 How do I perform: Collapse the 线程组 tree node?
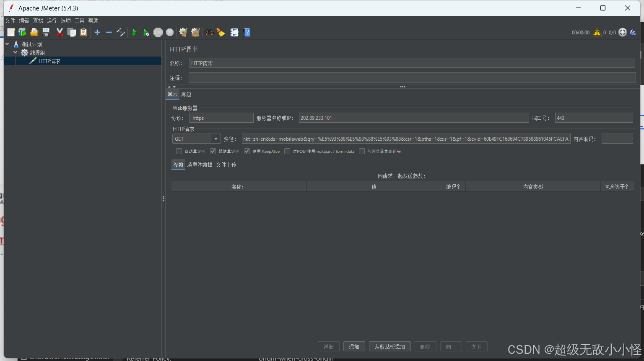coord(16,52)
